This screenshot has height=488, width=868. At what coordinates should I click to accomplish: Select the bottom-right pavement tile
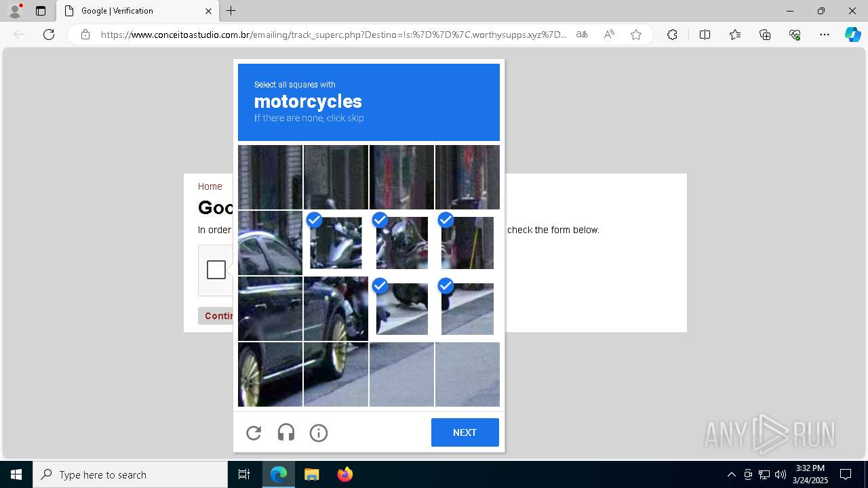coord(467,374)
